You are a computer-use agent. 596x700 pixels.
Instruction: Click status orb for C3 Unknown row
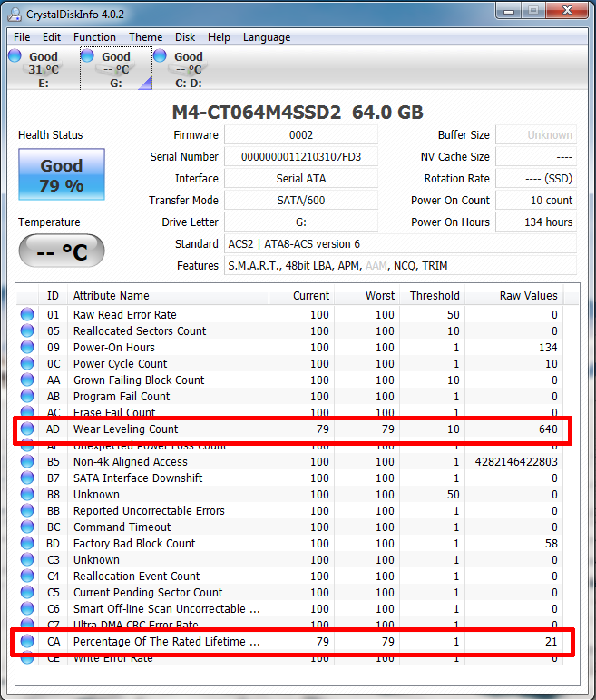pyautogui.click(x=27, y=559)
